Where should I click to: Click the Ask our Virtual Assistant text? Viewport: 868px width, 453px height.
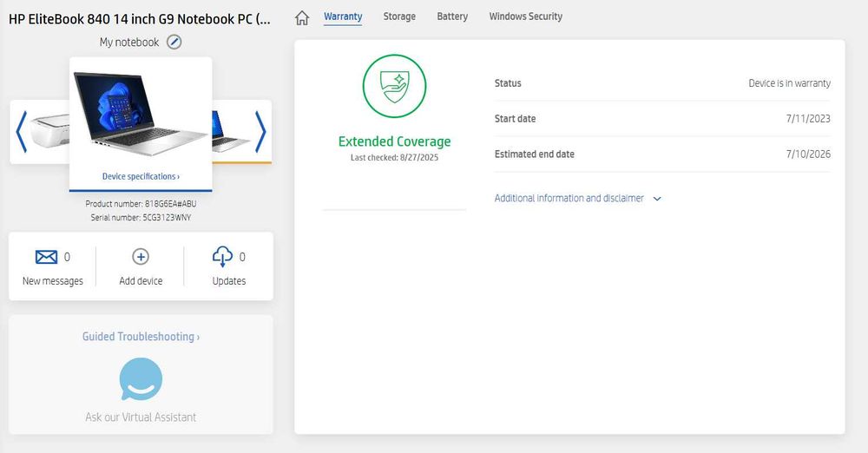141,417
